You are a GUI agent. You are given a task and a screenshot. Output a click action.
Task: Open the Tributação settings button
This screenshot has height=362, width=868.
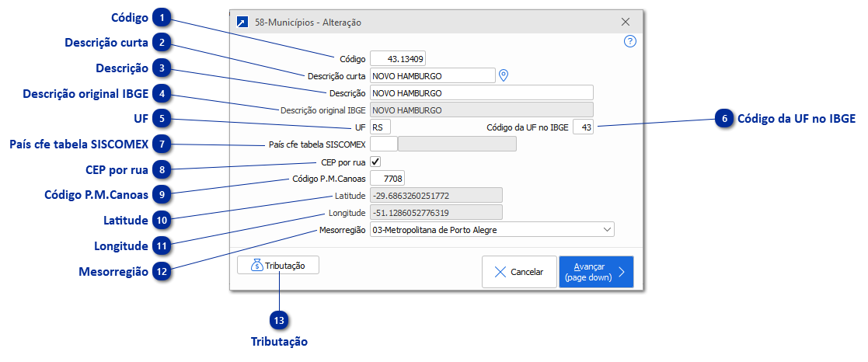(278, 266)
